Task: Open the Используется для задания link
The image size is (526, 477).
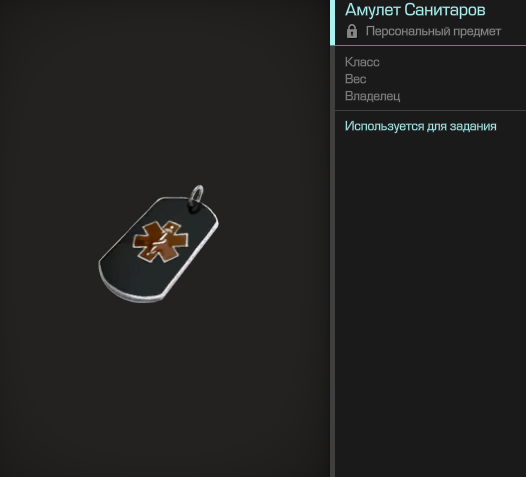Action: click(x=421, y=126)
